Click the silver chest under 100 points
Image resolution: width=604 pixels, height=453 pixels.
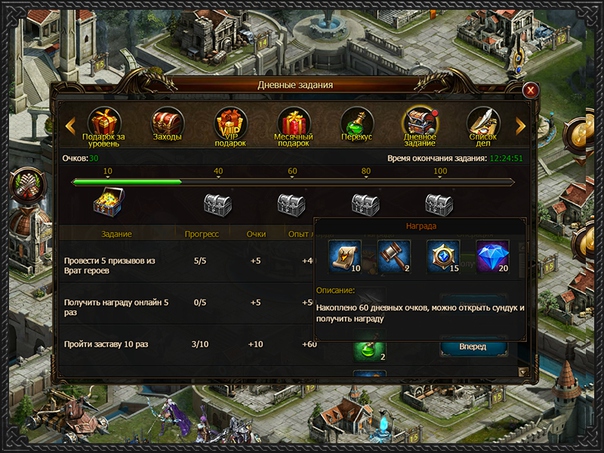tap(439, 205)
